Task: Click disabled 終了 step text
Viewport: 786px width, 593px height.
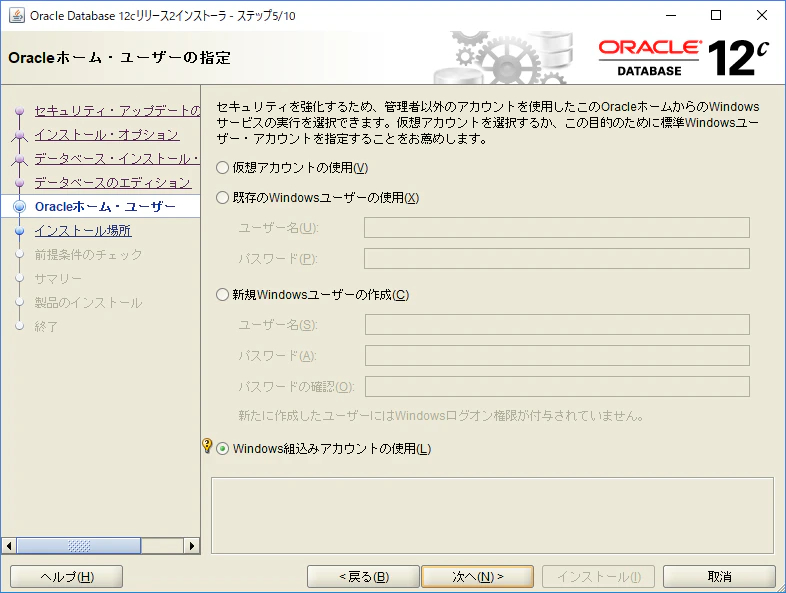Action: (x=46, y=327)
